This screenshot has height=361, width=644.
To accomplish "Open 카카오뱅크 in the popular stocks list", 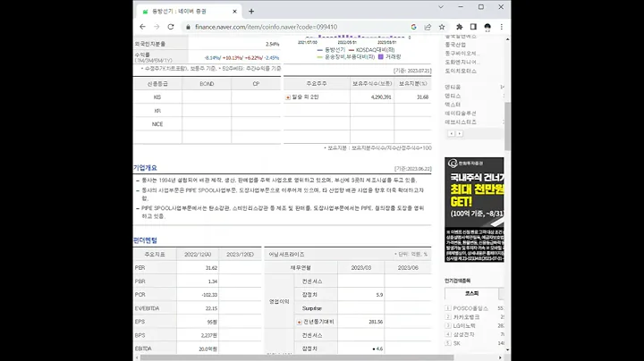I will click(x=466, y=317).
